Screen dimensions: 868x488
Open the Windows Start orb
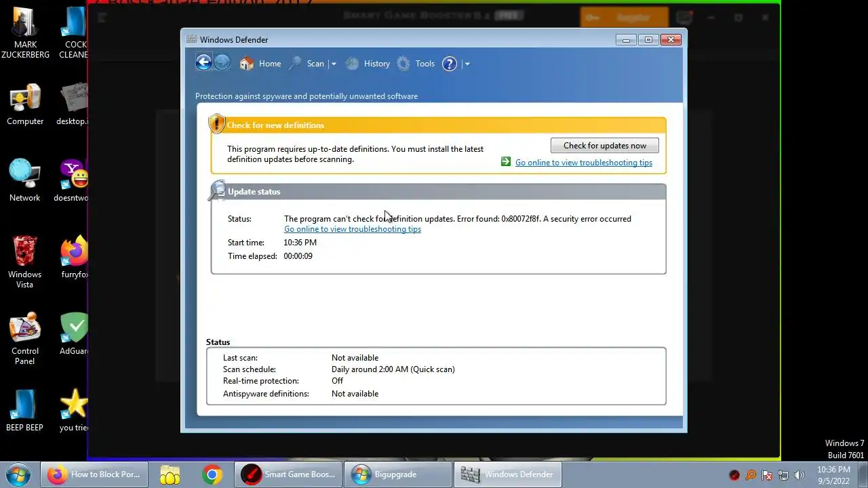pyautogui.click(x=18, y=474)
